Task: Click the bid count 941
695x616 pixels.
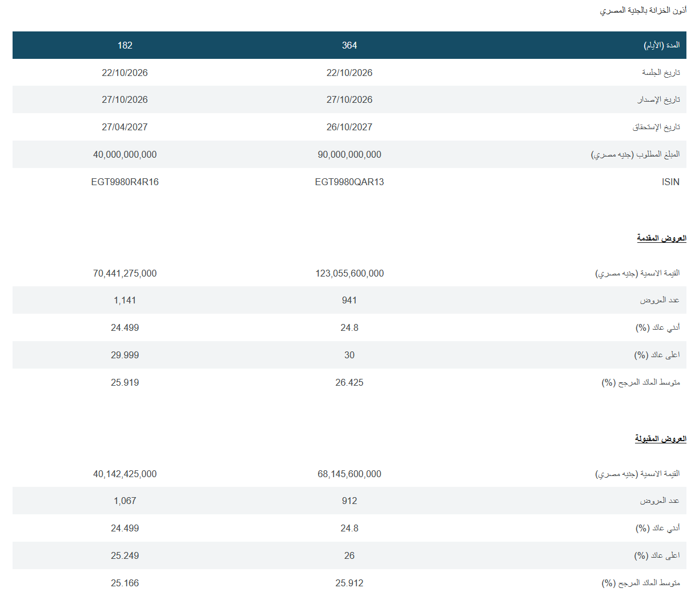Action: click(349, 301)
